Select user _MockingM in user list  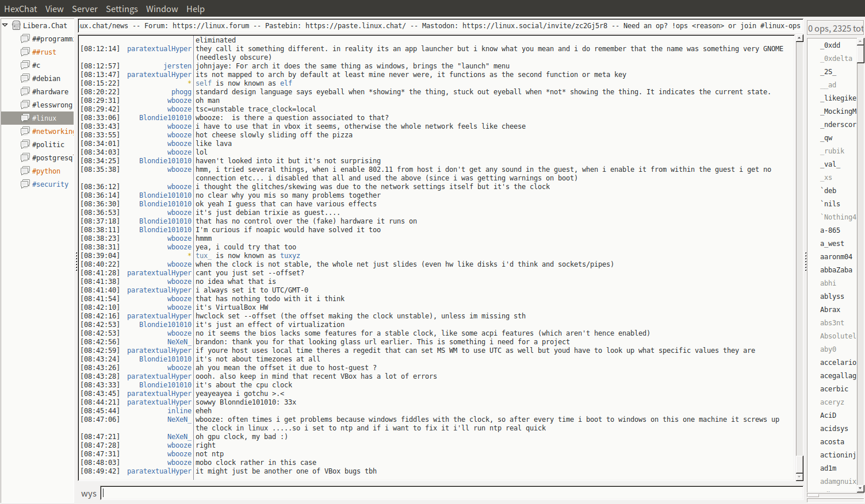point(839,111)
